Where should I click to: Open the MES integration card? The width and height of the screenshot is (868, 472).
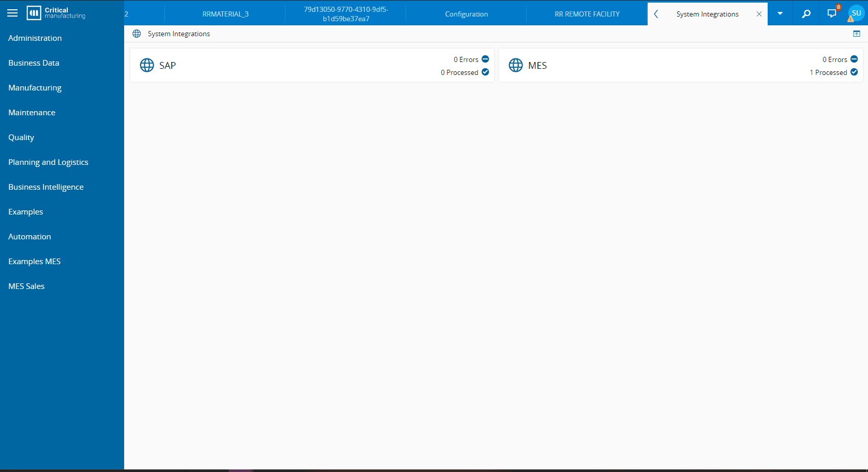click(x=681, y=65)
